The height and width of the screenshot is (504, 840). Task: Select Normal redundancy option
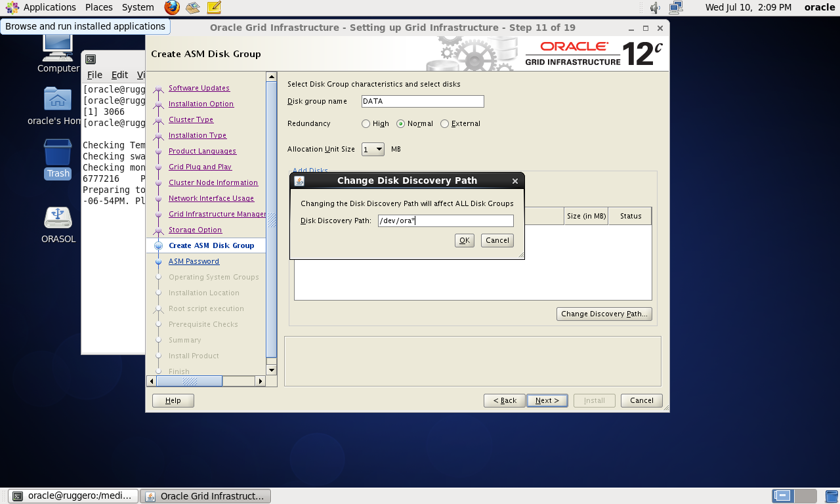tap(401, 124)
